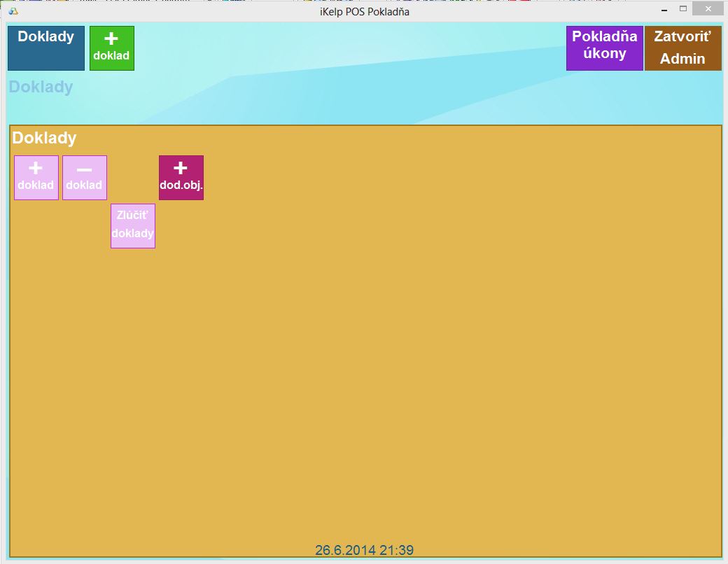The image size is (728, 564).
Task: Maximize the iKelp POS window
Action: click(x=683, y=8)
